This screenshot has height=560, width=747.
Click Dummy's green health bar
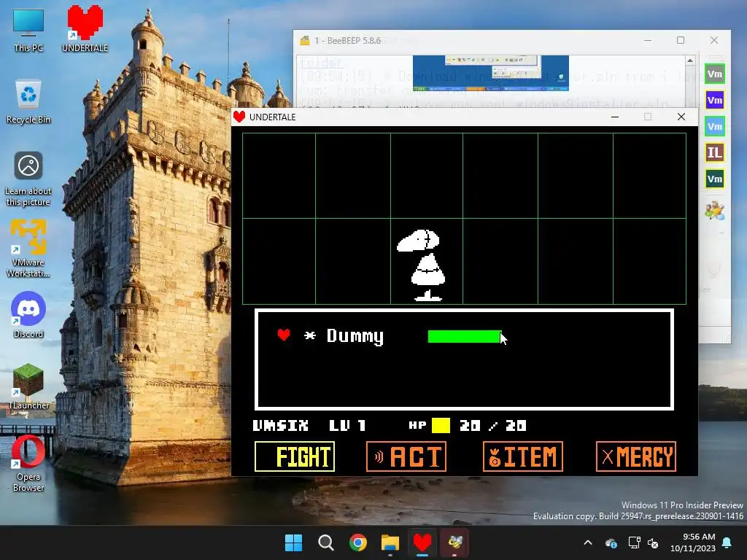coord(465,336)
